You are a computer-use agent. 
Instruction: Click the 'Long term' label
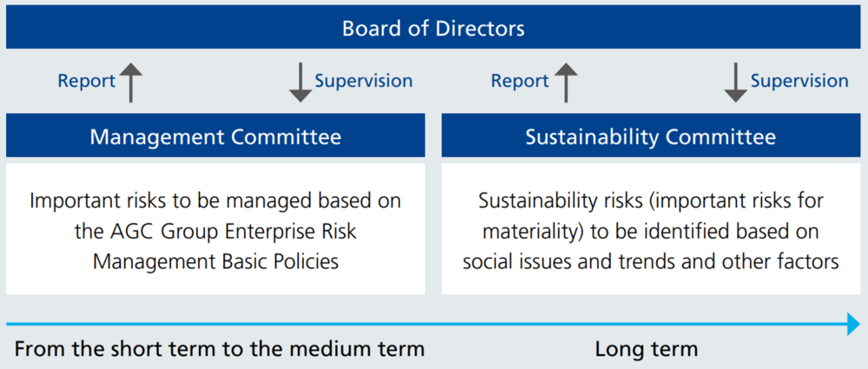(x=647, y=350)
